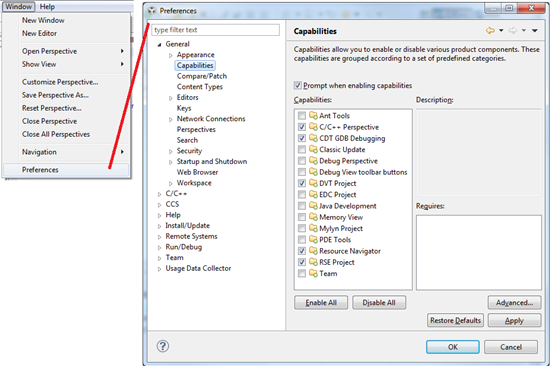Click the Java Development folder icon
550x366 pixels.
coord(313,205)
